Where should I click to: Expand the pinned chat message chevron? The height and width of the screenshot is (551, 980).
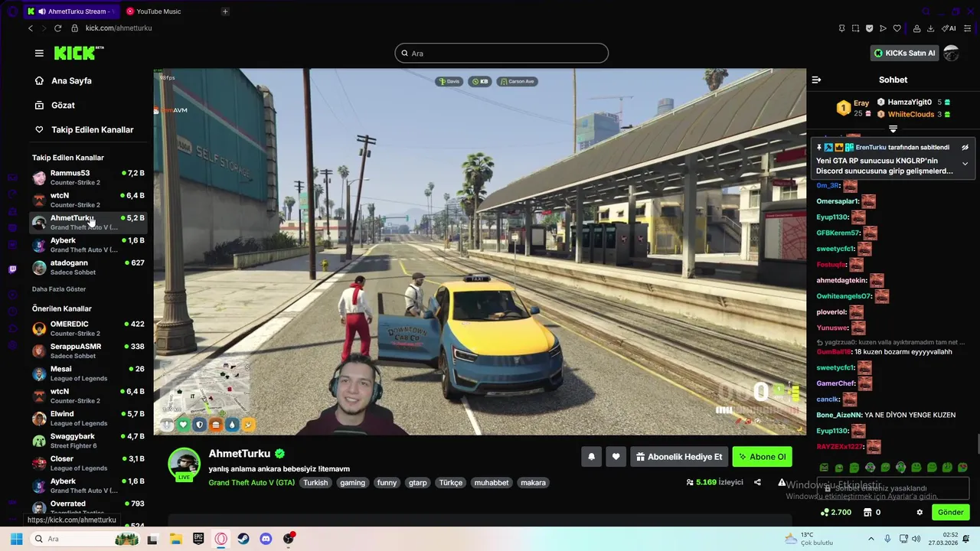(x=965, y=164)
